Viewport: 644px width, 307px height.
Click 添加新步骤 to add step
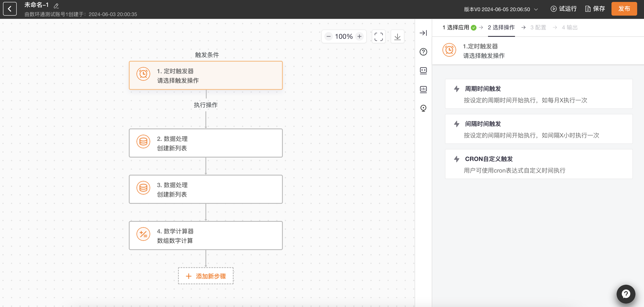(x=206, y=276)
